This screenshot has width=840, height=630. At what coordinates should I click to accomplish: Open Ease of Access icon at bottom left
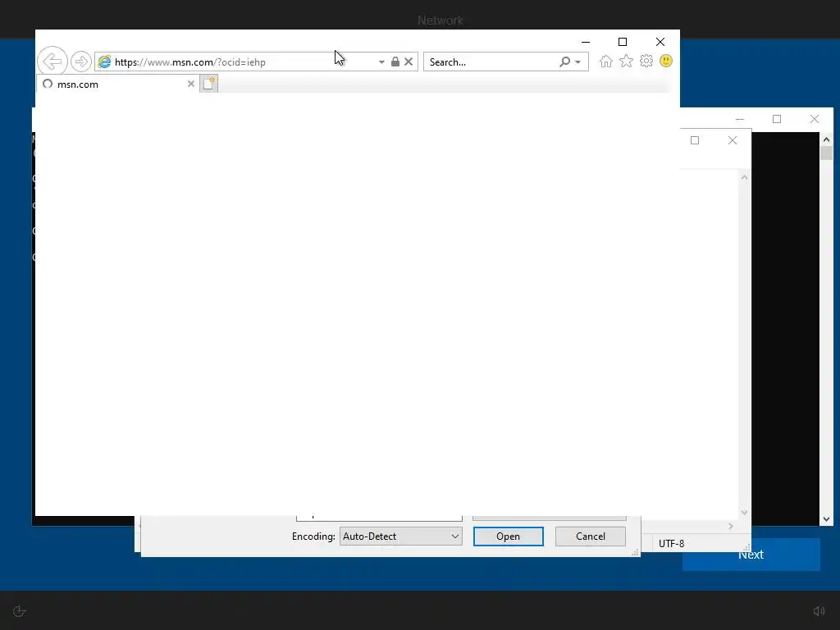20,611
